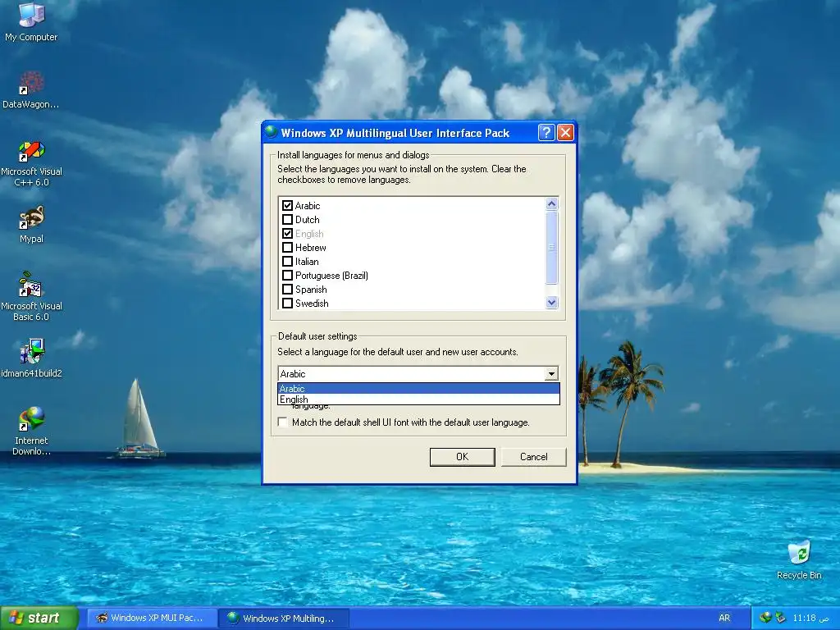Check the Dutch language checkbox
Screen dimensions: 840x630
[287, 219]
